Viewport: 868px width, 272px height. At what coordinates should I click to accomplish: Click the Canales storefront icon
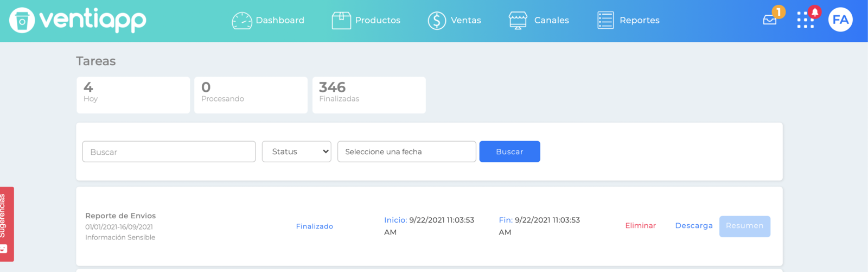pos(518,21)
